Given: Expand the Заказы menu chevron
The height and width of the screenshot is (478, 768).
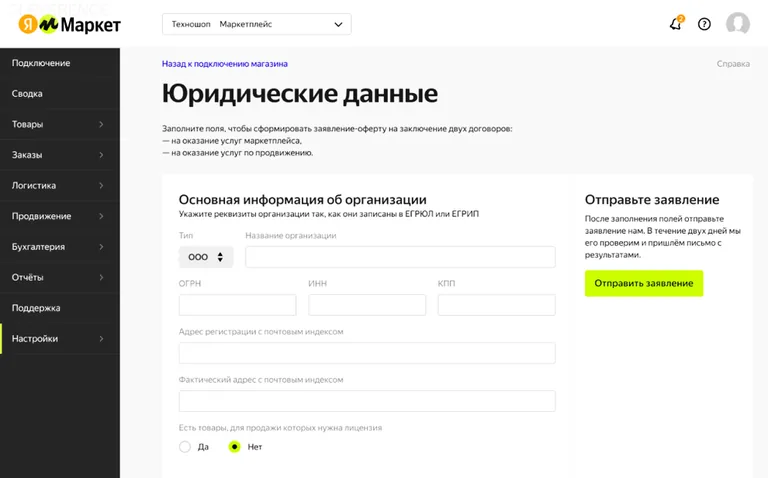Looking at the screenshot, I should 101,155.
